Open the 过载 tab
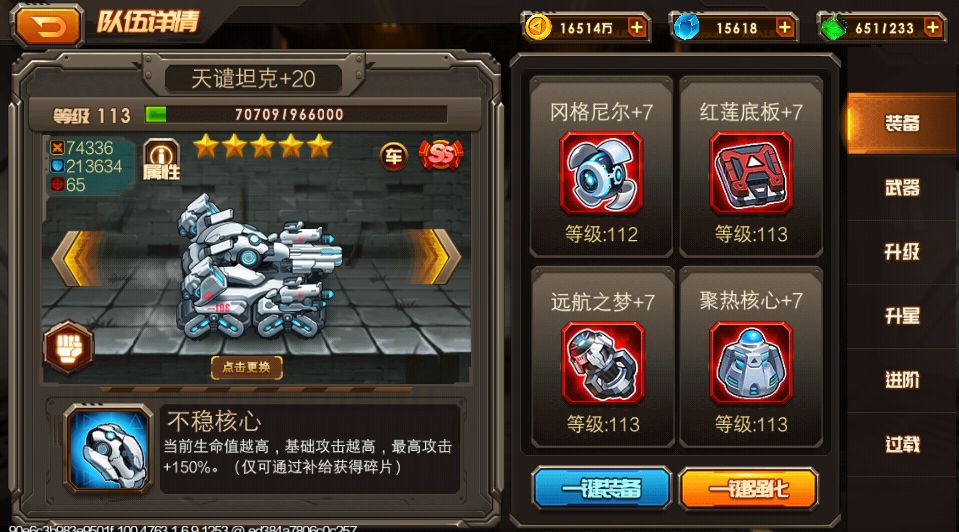The height and width of the screenshot is (532, 959). (x=902, y=444)
